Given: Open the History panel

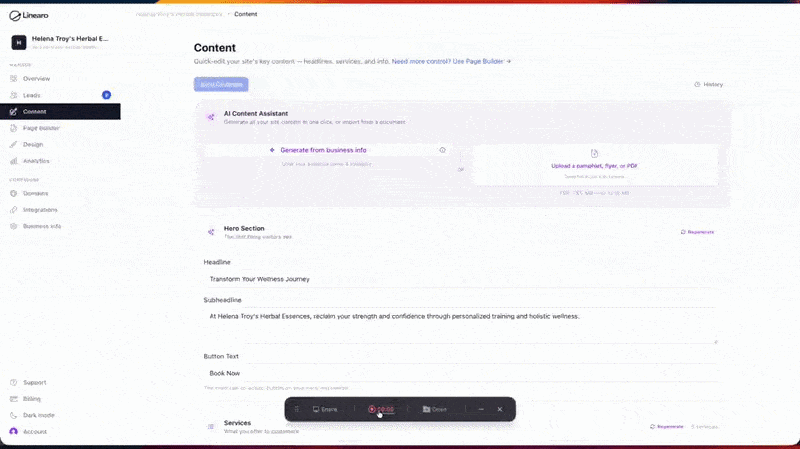Looking at the screenshot, I should 709,84.
